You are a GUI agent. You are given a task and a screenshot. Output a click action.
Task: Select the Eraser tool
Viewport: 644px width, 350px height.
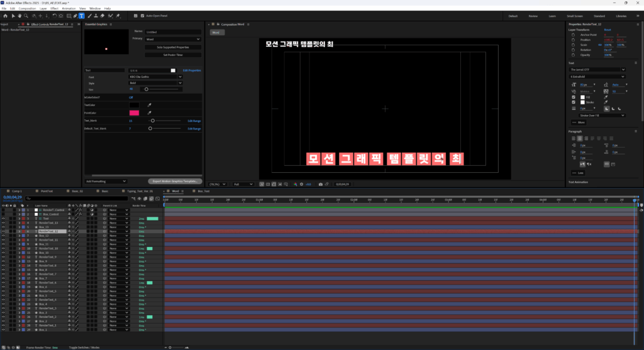click(x=103, y=16)
